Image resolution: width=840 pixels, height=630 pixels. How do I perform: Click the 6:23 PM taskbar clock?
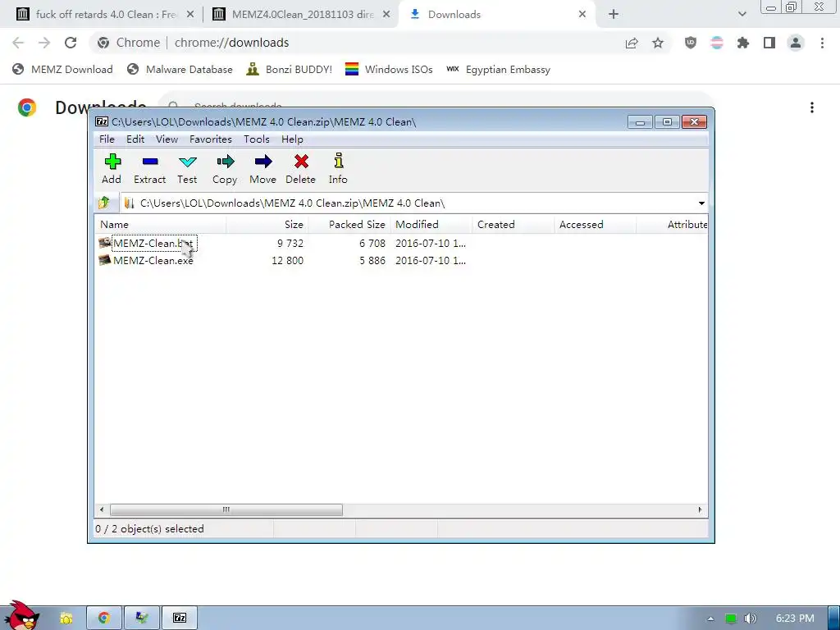795,619
